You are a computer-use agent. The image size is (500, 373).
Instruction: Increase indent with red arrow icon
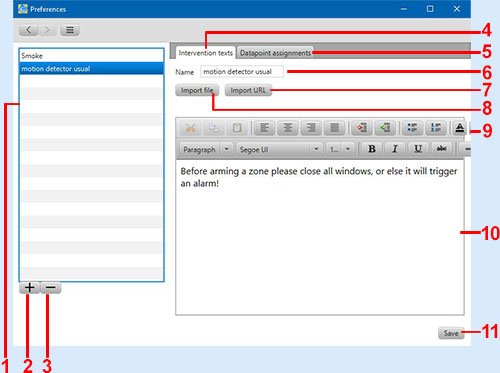pyautogui.click(x=362, y=128)
